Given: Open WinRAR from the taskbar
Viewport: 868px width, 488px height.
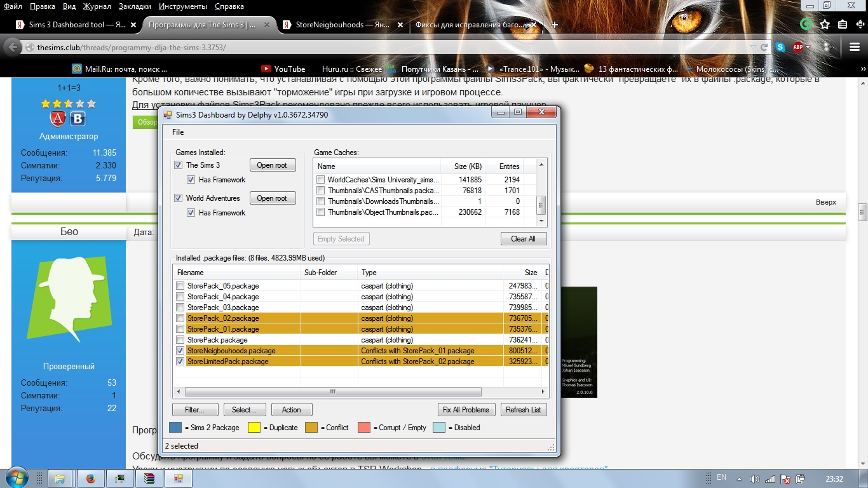Looking at the screenshot, I should point(149,478).
